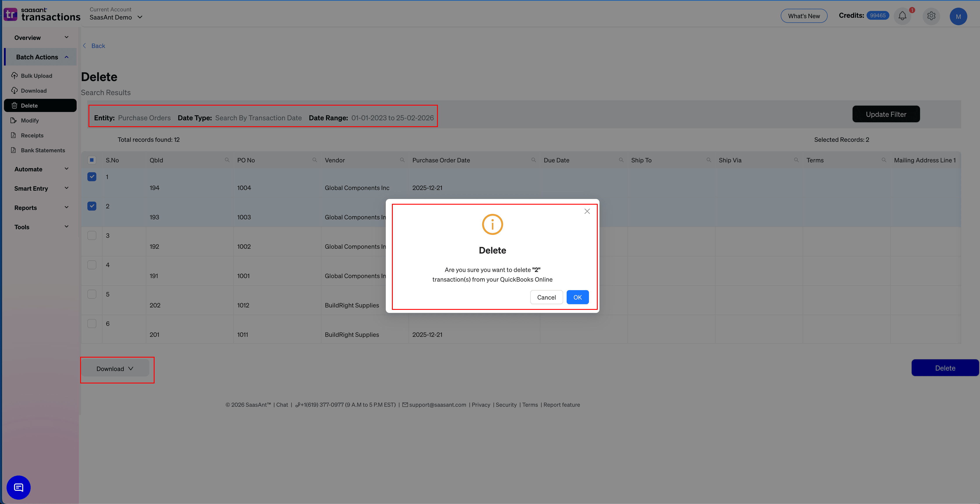Select the Bulk Upload icon in sidebar

click(x=14, y=75)
